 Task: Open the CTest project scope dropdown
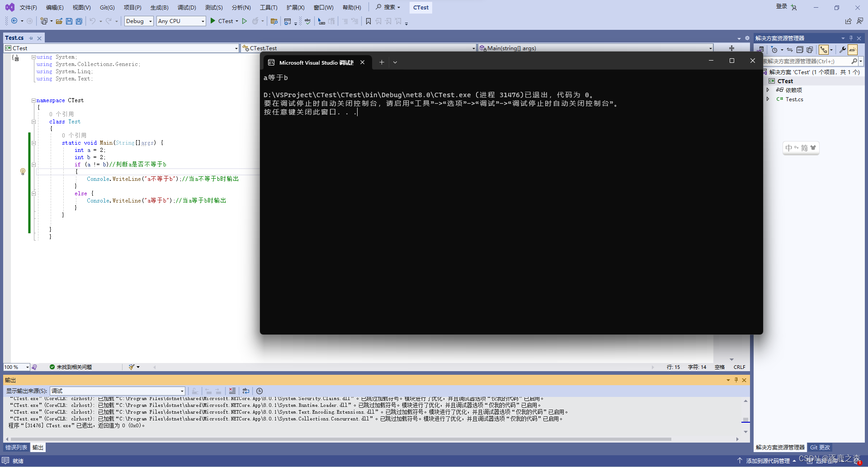coord(121,48)
